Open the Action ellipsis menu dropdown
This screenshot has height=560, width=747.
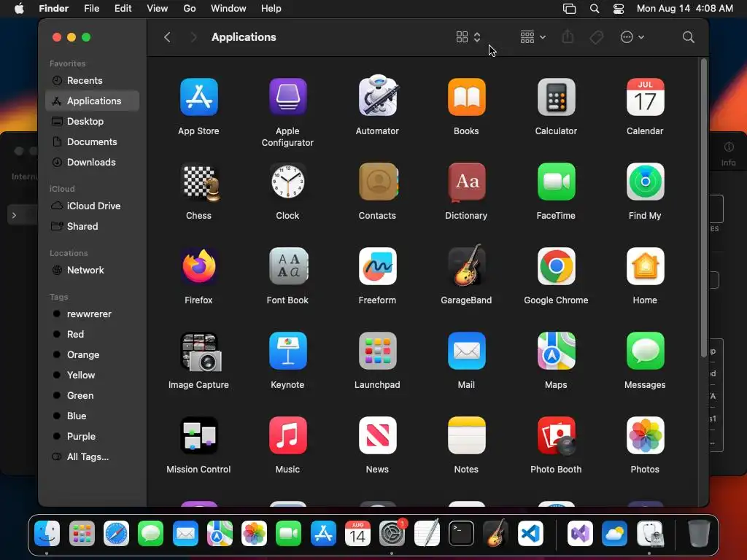(x=632, y=37)
